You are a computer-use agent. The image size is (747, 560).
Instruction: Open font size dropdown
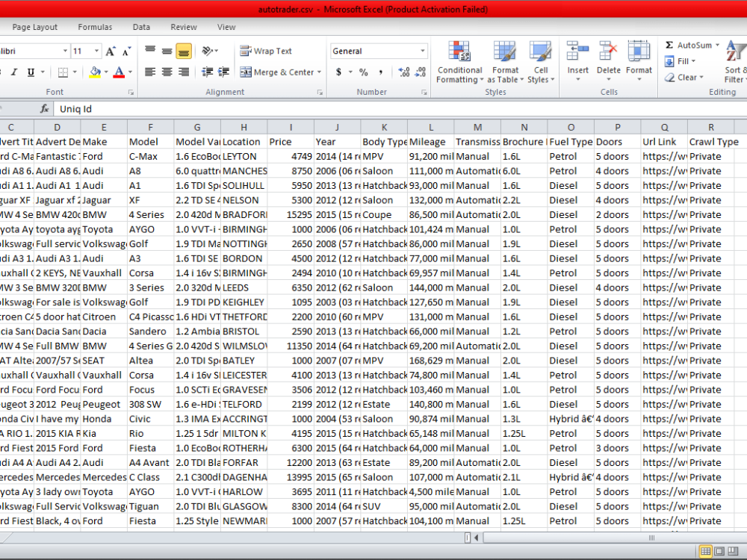[x=96, y=51]
